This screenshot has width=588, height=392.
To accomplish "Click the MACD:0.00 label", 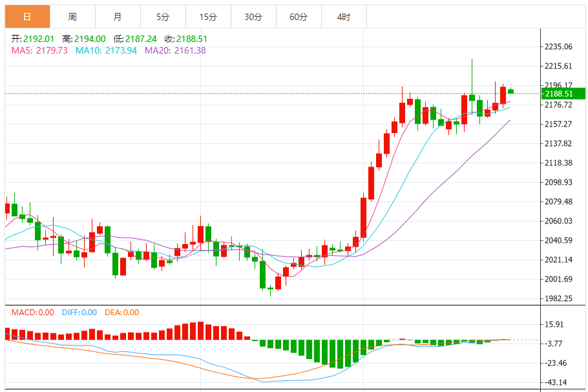I will click(32, 313).
